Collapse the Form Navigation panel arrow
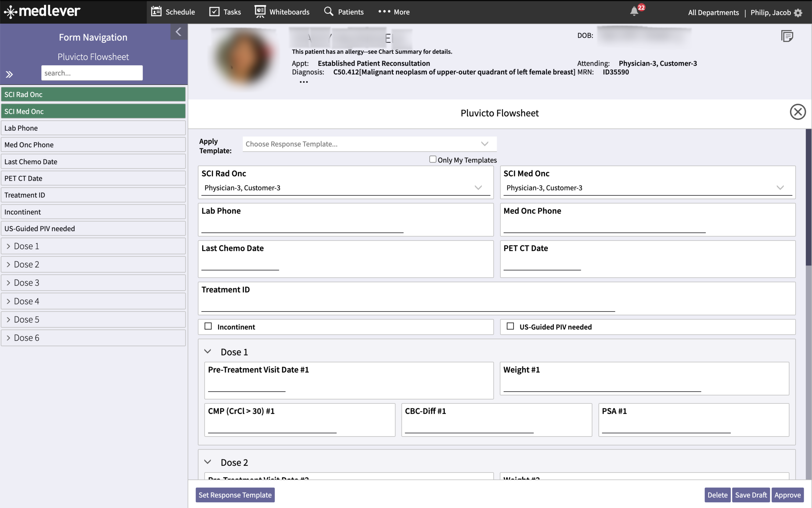This screenshot has width=812, height=508. click(179, 32)
